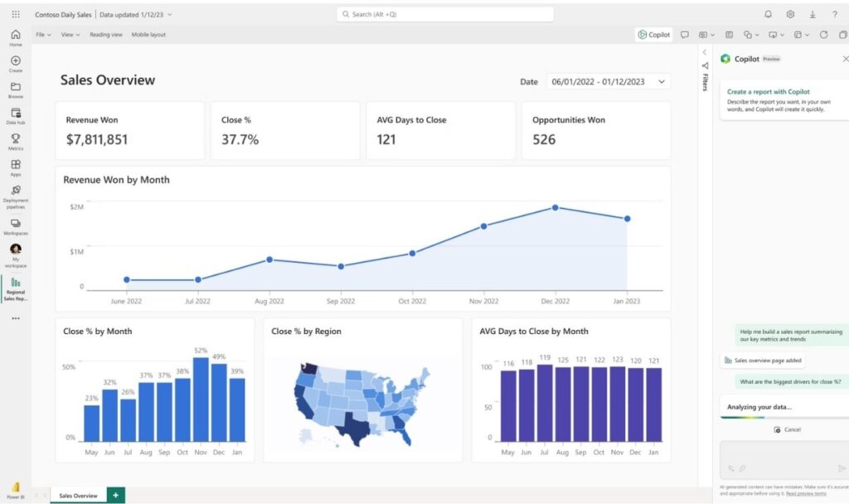The image size is (849, 504).
Task: Open the View menu
Action: point(70,35)
